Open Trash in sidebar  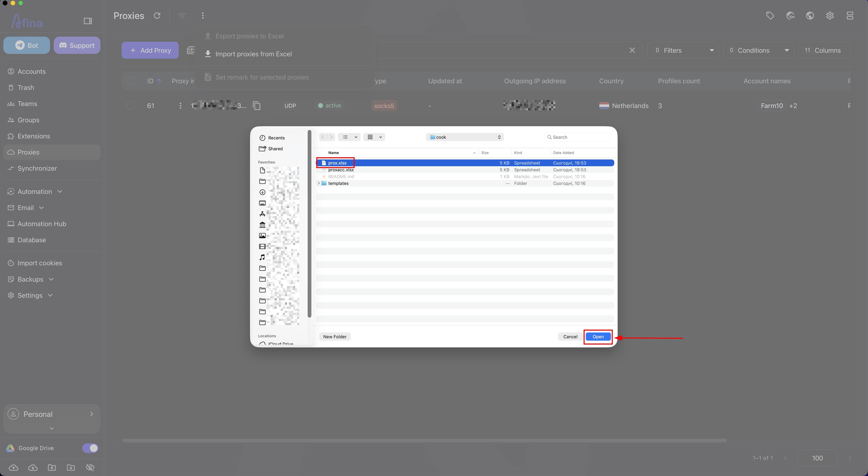click(x=52, y=88)
